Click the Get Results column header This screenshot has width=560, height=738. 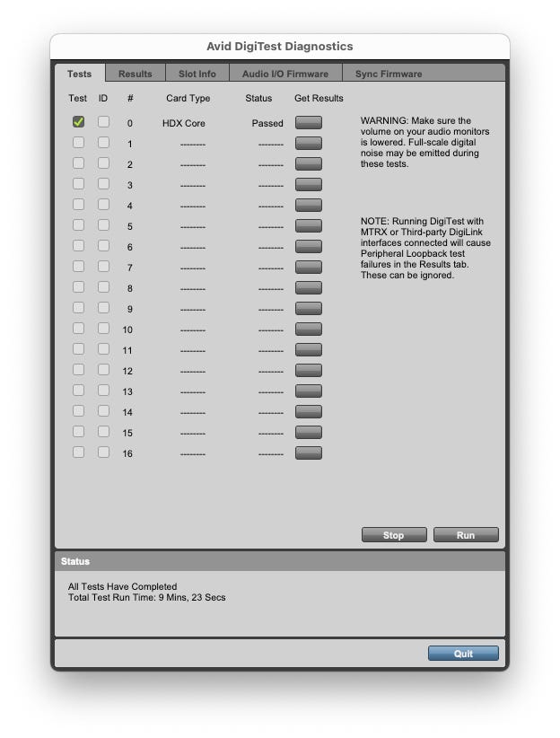click(319, 99)
